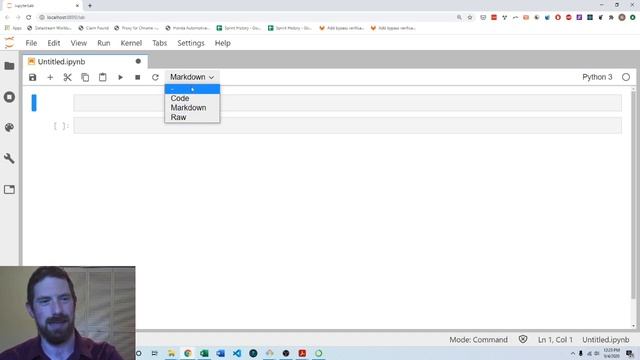Insert a cell below with plus icon
The width and height of the screenshot is (640, 360).
[50, 77]
